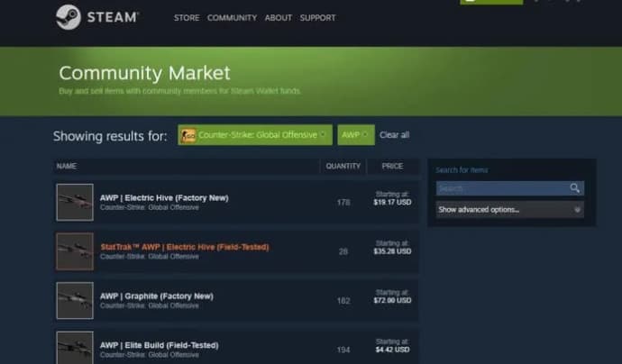Open the SUPPORT page

317,18
